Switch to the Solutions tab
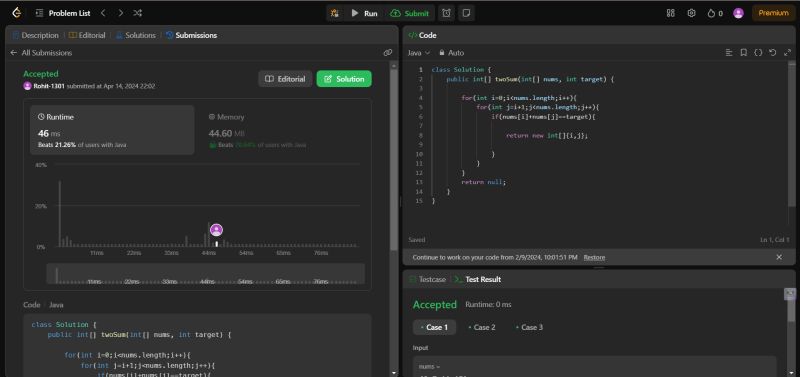Viewport: 800px width, 377px height. [136, 35]
